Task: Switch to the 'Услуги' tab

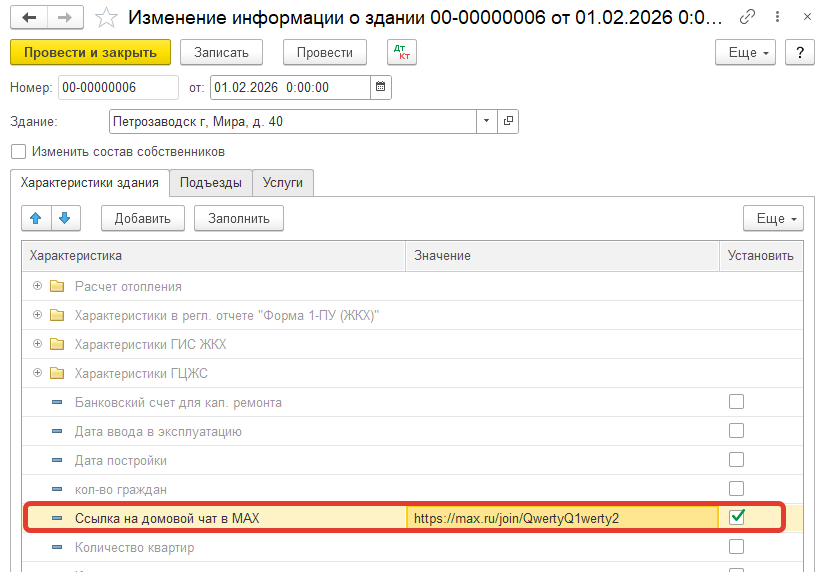Action: (x=283, y=182)
